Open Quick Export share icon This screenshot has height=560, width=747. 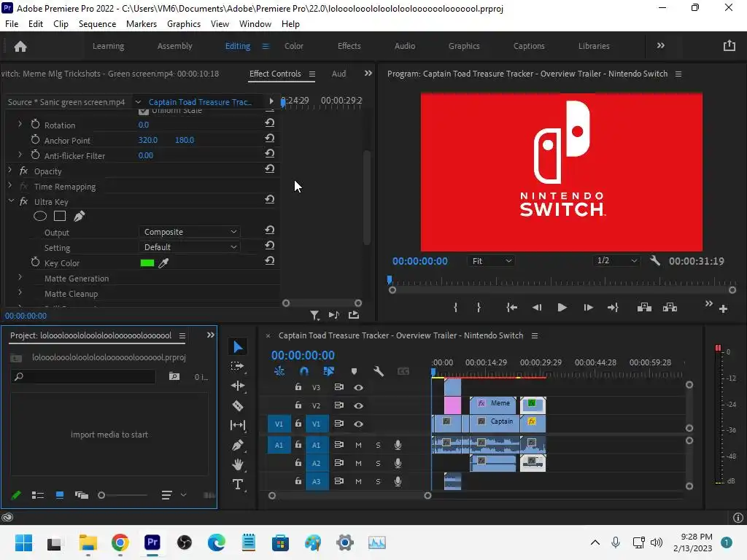[x=729, y=46]
